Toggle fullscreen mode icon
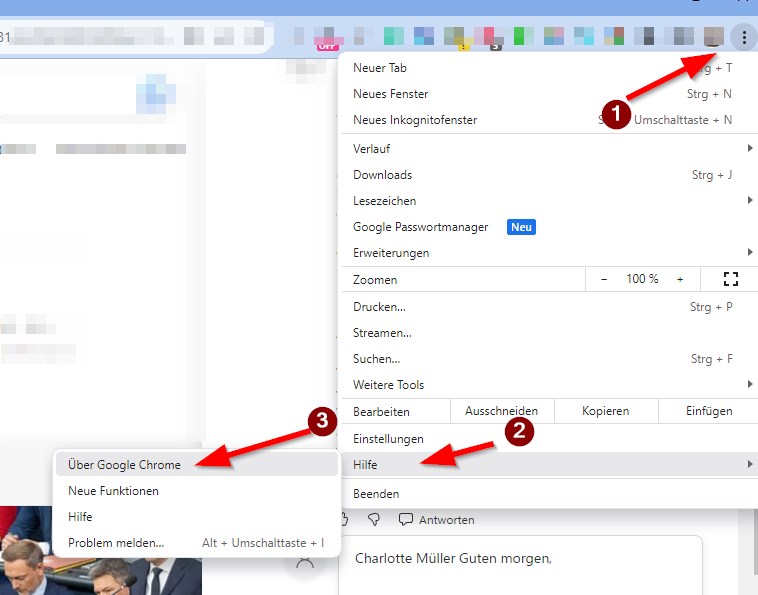Screen dimensions: 758x595 [730, 279]
